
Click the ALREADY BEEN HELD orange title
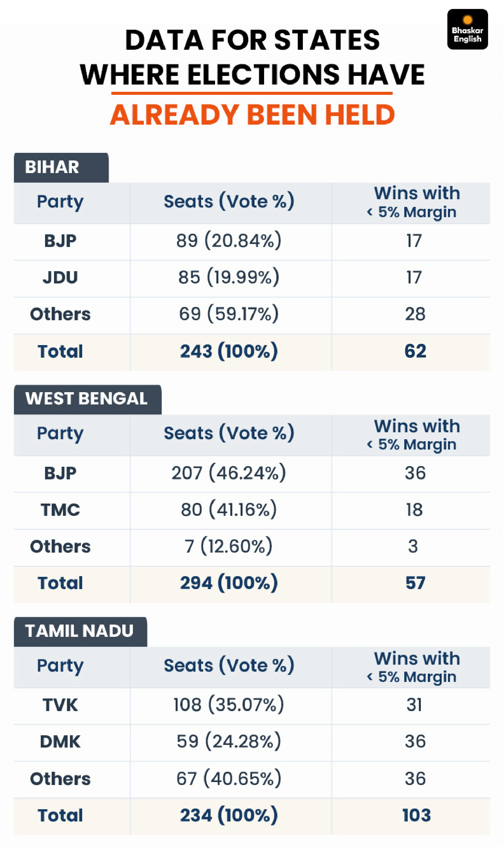point(252,114)
